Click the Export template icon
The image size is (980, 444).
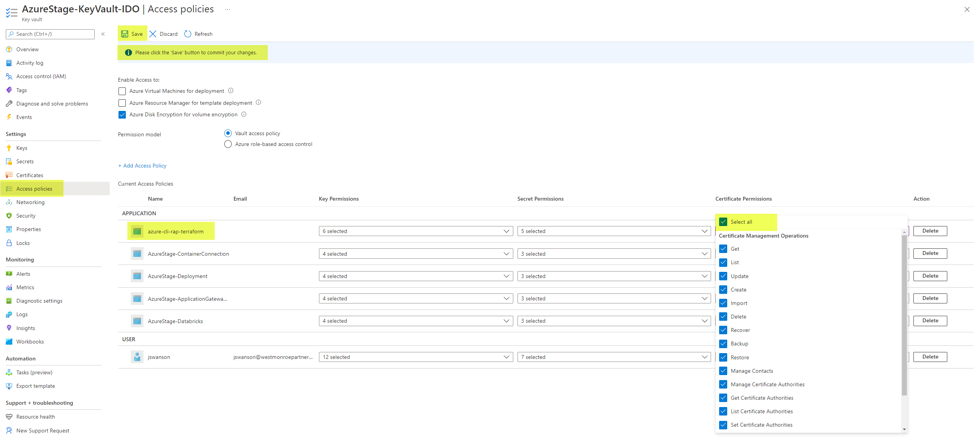click(x=9, y=386)
